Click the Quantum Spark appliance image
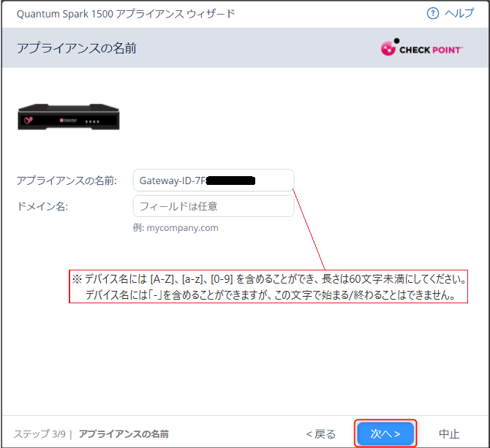The height and width of the screenshot is (448, 490). 69,117
